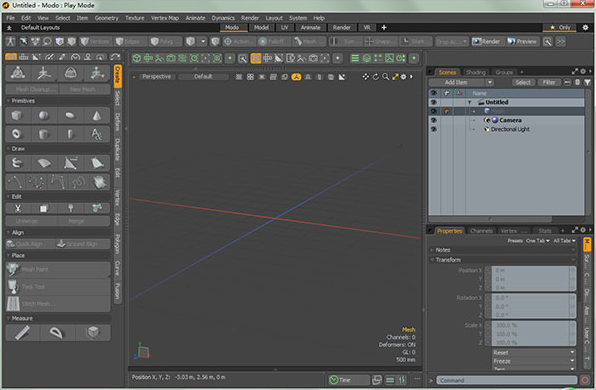Select the Cylinder primitive tool
This screenshot has height=390, width=596.
(43, 134)
